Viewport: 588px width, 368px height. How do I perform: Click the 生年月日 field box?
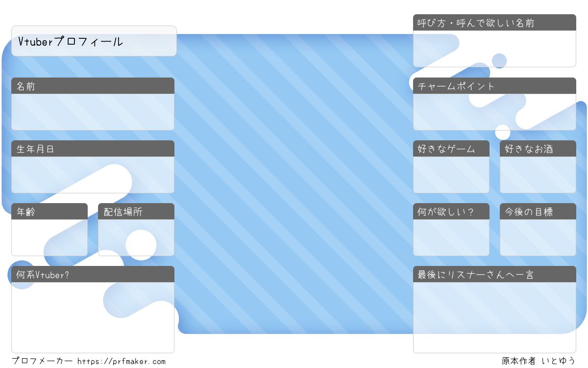tap(93, 175)
